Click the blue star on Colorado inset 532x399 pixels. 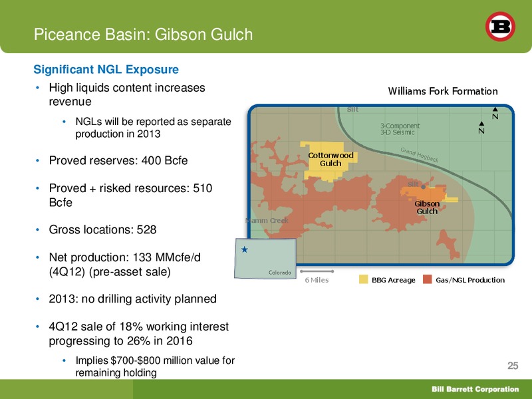click(244, 250)
